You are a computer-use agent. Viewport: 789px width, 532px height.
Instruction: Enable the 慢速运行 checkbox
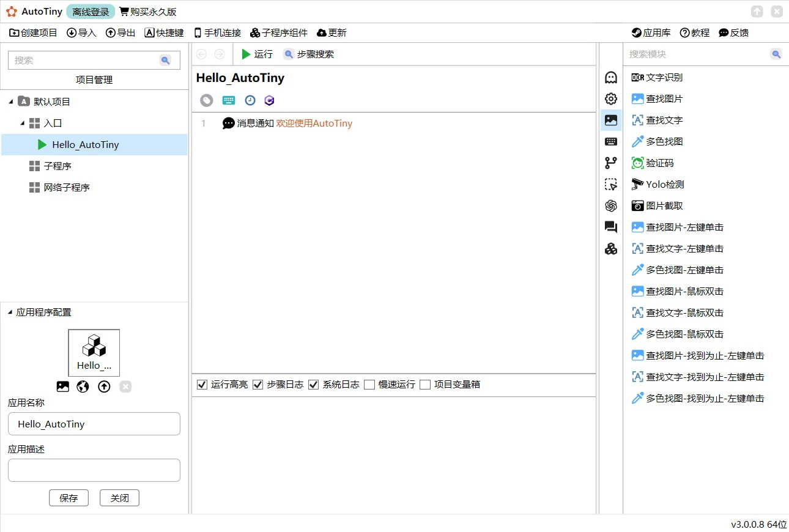point(369,384)
